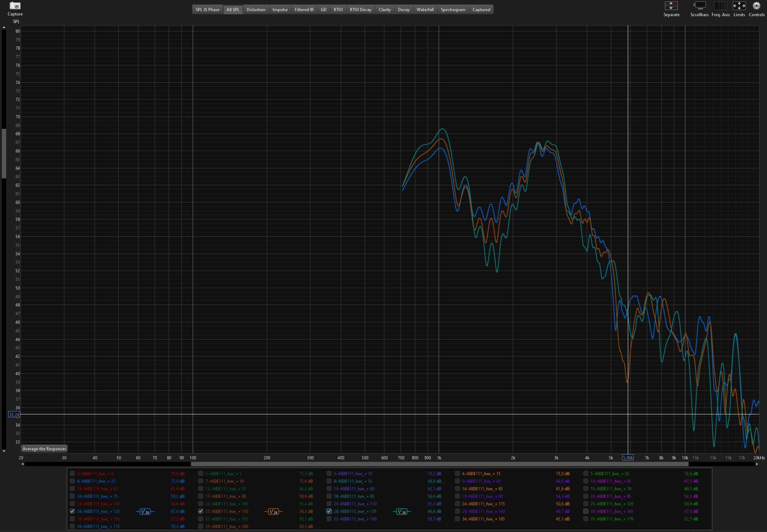Click the 47,6 dB value of trace 26
Screen dimensions: 767x532
[178, 511]
